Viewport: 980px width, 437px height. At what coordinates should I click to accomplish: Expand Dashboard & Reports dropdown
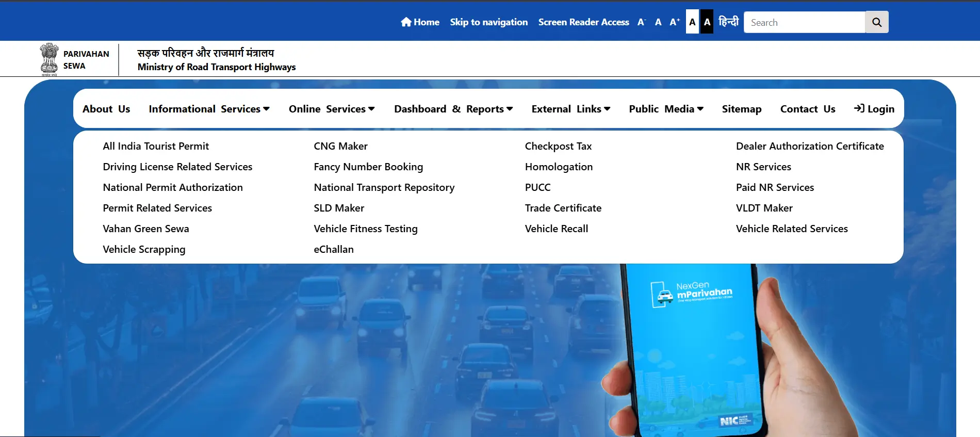click(453, 109)
